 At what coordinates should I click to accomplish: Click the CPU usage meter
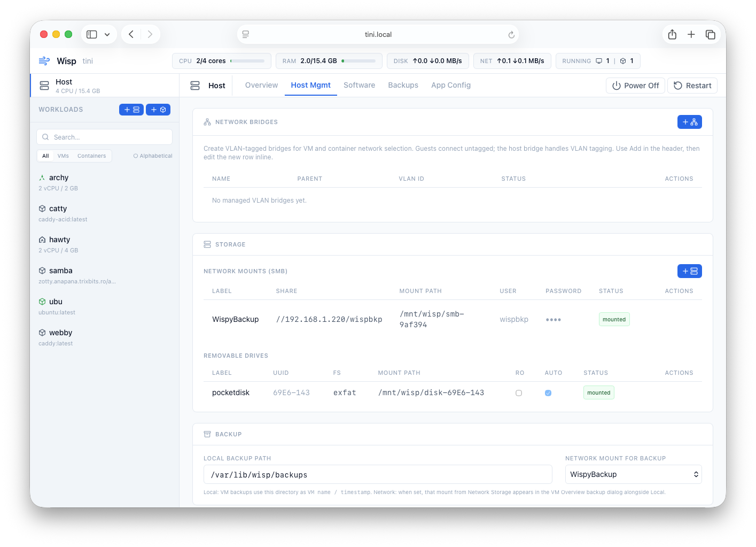(222, 61)
